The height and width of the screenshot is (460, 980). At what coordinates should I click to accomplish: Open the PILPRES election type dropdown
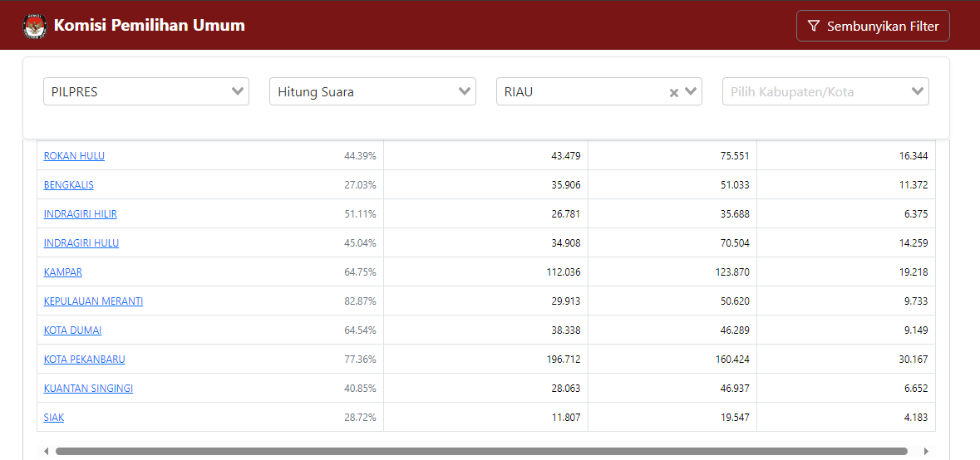point(146,91)
